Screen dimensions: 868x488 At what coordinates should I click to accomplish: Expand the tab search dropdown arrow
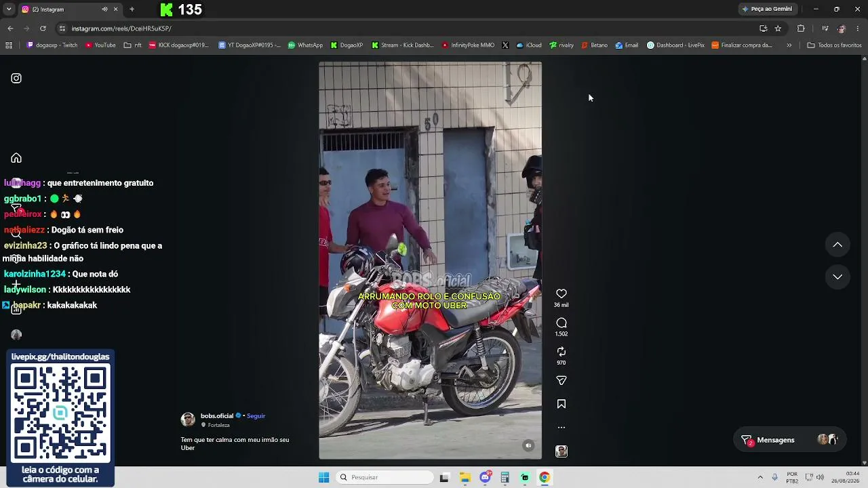click(x=9, y=9)
